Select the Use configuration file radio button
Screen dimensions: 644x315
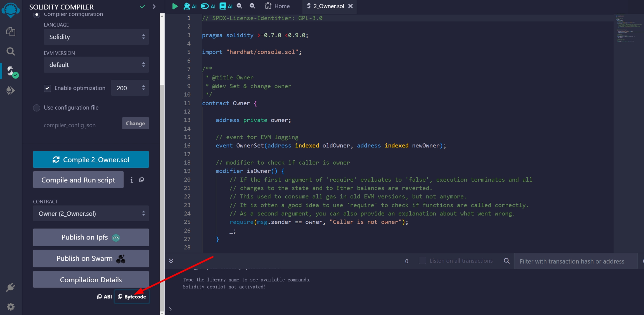[x=37, y=108]
